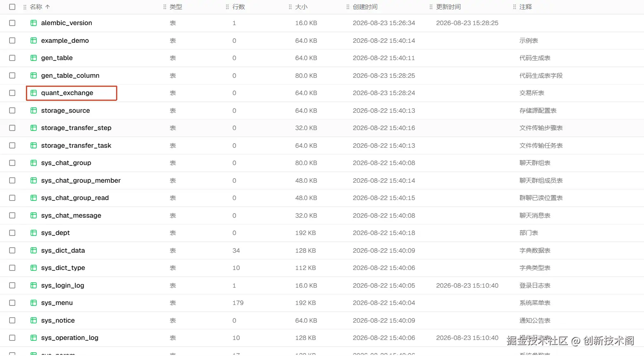Click the 注释 column header

click(x=525, y=7)
